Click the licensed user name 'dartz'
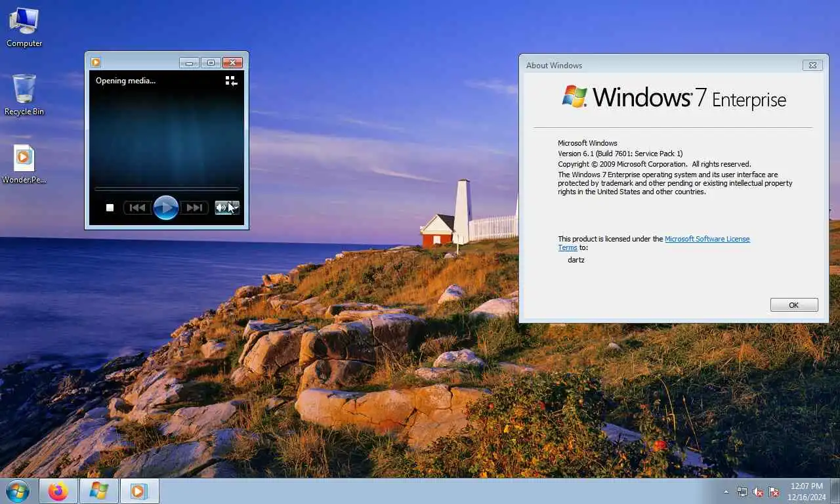Viewport: 840px width, 504px height. 576,260
